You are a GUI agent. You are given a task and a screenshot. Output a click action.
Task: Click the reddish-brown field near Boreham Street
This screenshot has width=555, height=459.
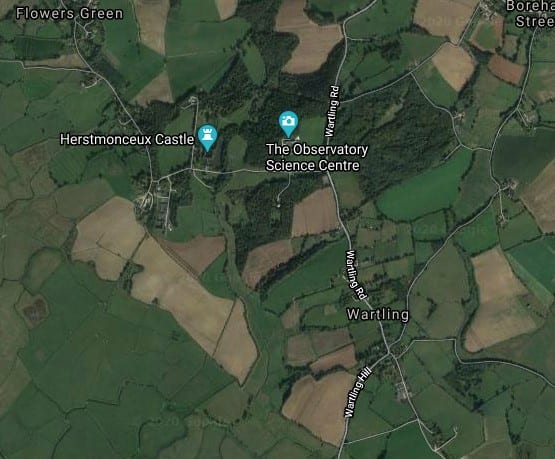[x=506, y=69]
